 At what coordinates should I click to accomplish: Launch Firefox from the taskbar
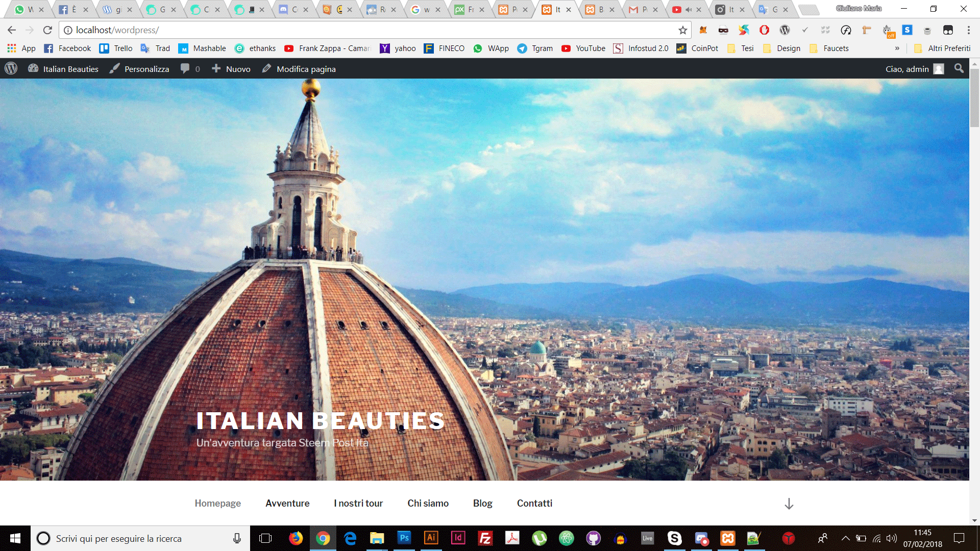(296, 538)
